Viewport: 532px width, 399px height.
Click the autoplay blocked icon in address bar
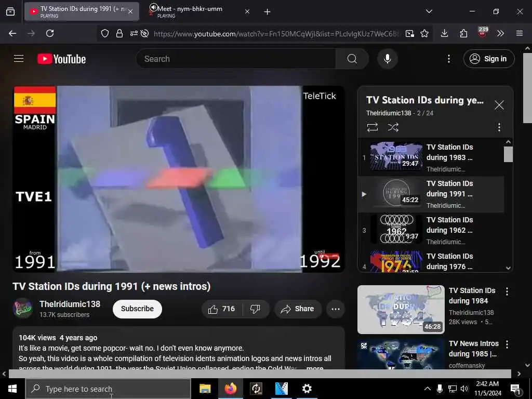145,33
